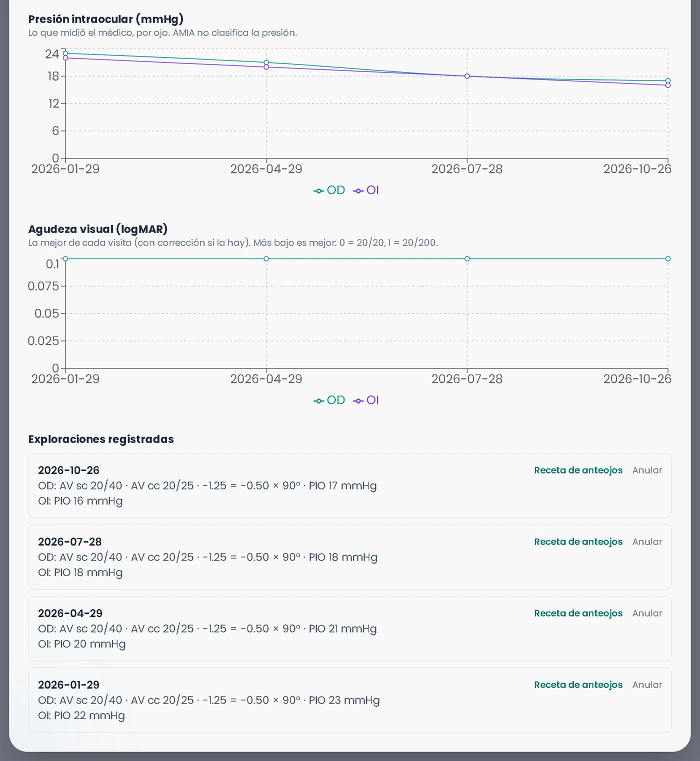Click the "OI: PIO 20 mmHg" line
Image resolution: width=700 pixels, height=761 pixels.
click(x=82, y=644)
